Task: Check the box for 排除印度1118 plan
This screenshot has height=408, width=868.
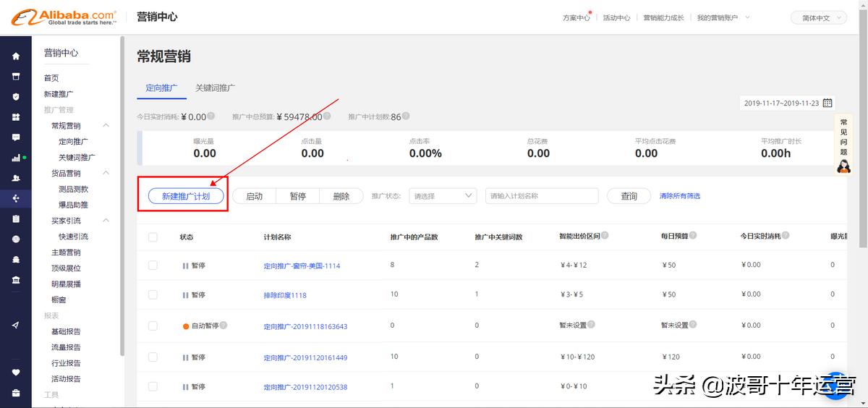Action: 153,295
